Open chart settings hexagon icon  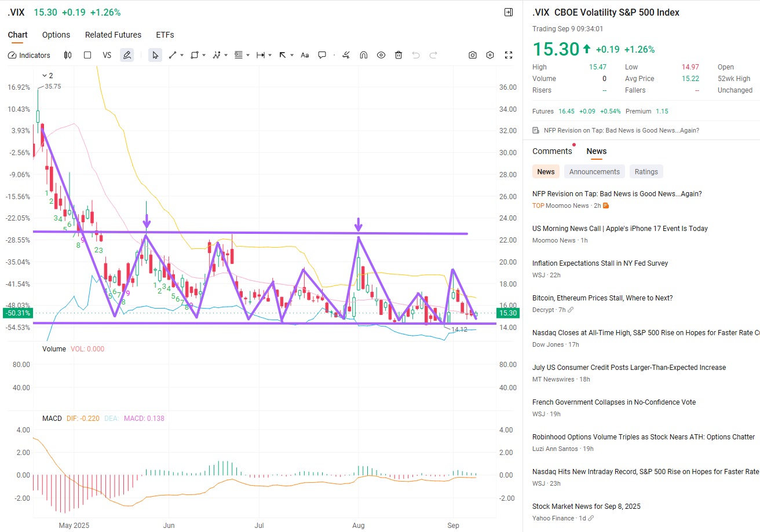[490, 55]
